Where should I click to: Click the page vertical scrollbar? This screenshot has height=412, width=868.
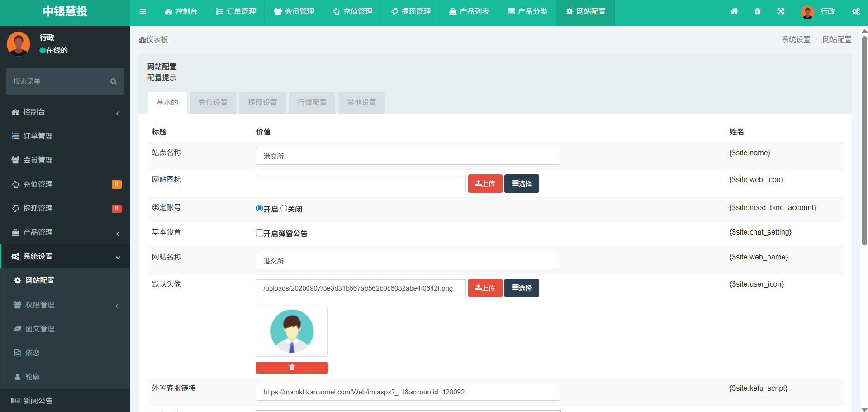(864, 140)
